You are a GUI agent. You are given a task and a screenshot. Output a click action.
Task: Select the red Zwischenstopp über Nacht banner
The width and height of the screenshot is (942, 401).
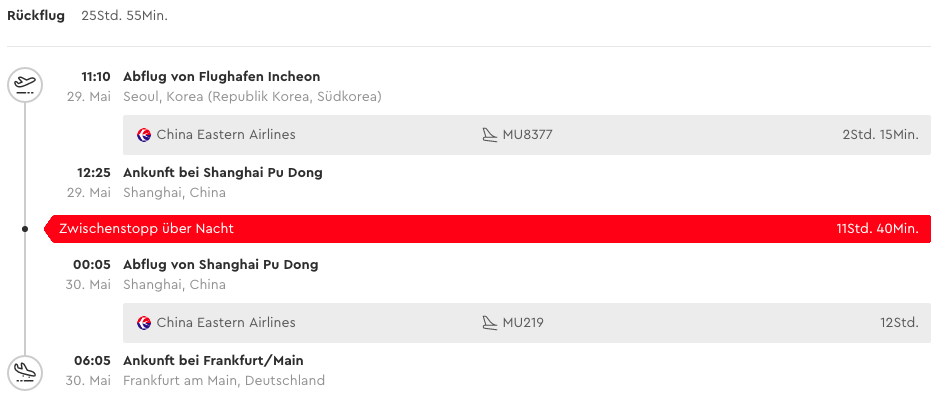point(488,229)
